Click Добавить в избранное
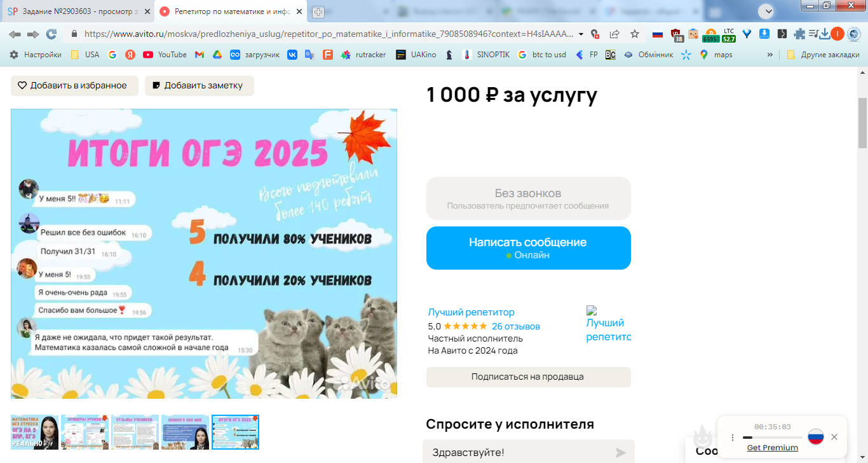The width and height of the screenshot is (868, 463). coord(74,85)
